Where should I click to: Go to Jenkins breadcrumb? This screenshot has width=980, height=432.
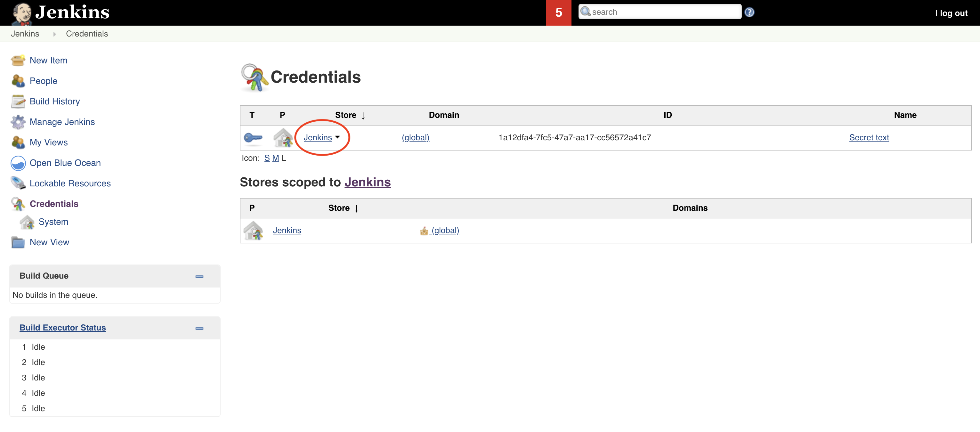point(25,34)
